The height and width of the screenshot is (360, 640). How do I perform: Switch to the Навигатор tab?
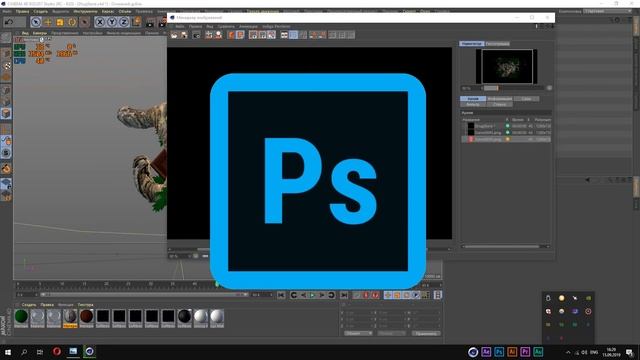471,44
